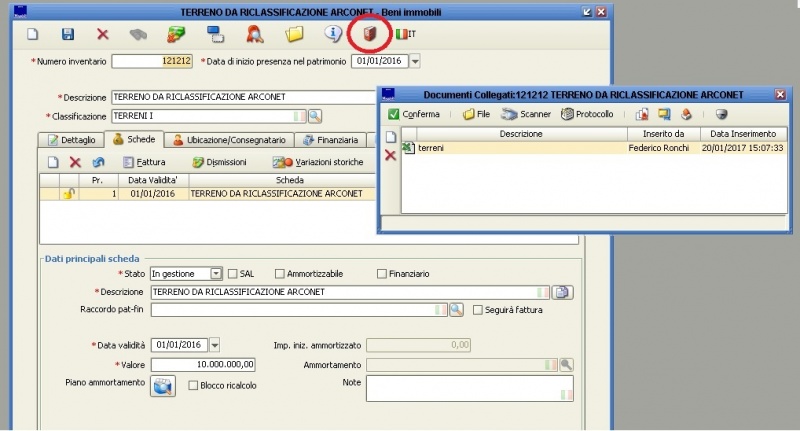Viewport: 800px width, 431px height.
Task: Open the Data di inizio presenza date dropdown
Action: pyautogui.click(x=415, y=61)
